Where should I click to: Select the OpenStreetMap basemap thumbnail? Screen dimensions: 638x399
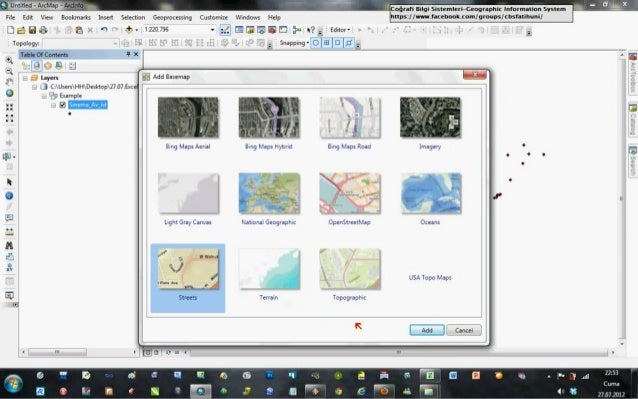[350, 193]
